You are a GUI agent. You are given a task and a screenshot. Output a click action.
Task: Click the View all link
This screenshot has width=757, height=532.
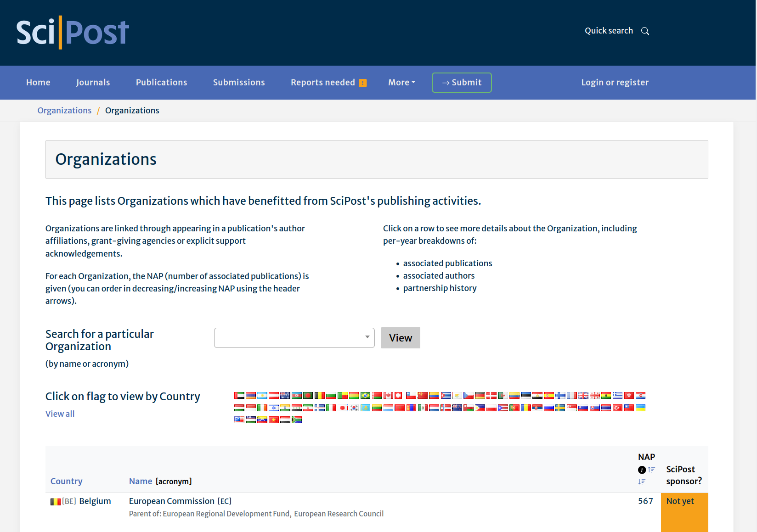click(x=60, y=414)
